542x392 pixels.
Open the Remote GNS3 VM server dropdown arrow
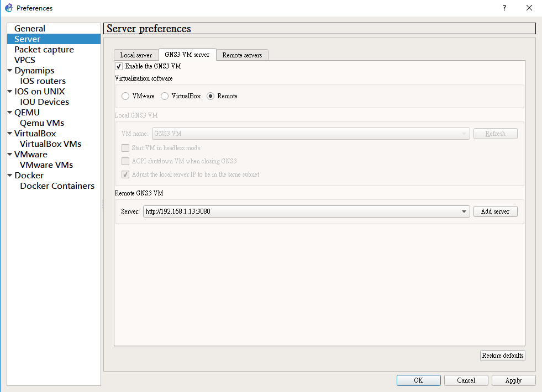click(x=464, y=211)
